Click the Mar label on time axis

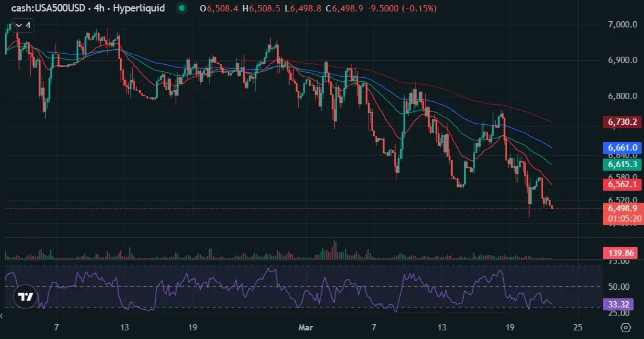[x=306, y=328]
